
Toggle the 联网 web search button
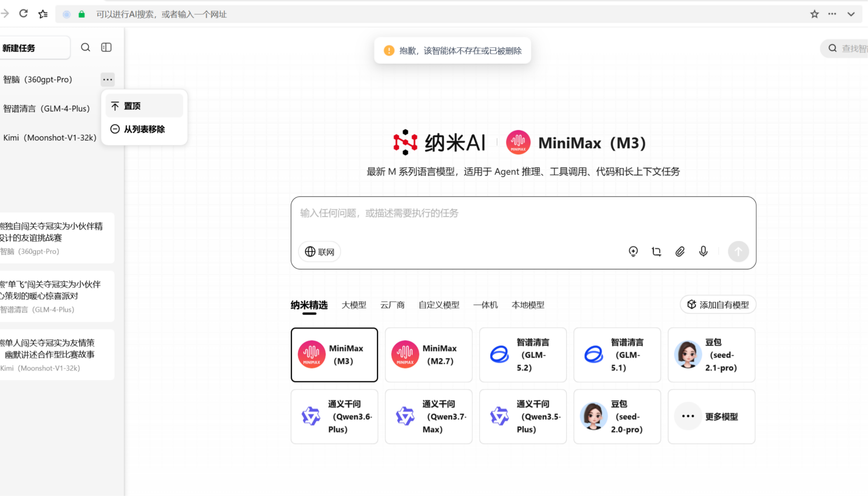pos(320,252)
